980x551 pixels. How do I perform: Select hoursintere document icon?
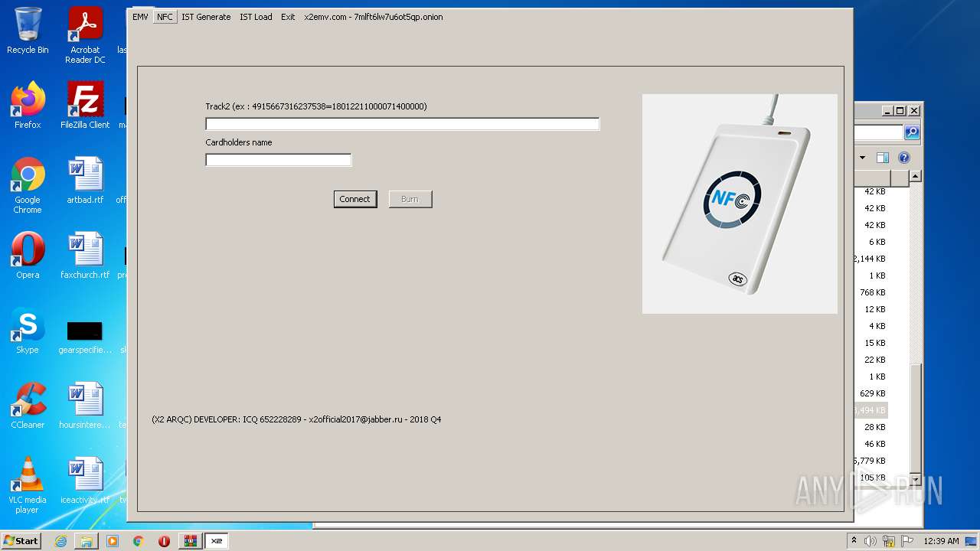85,406
